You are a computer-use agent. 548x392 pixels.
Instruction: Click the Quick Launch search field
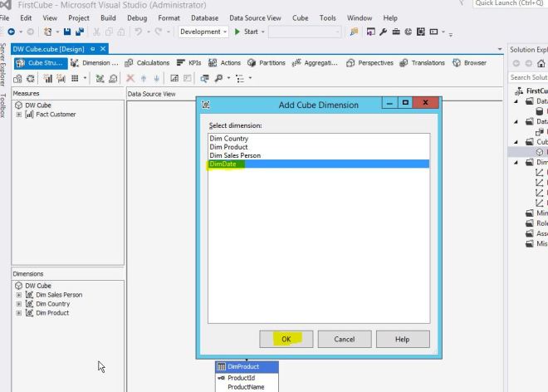[x=508, y=4]
